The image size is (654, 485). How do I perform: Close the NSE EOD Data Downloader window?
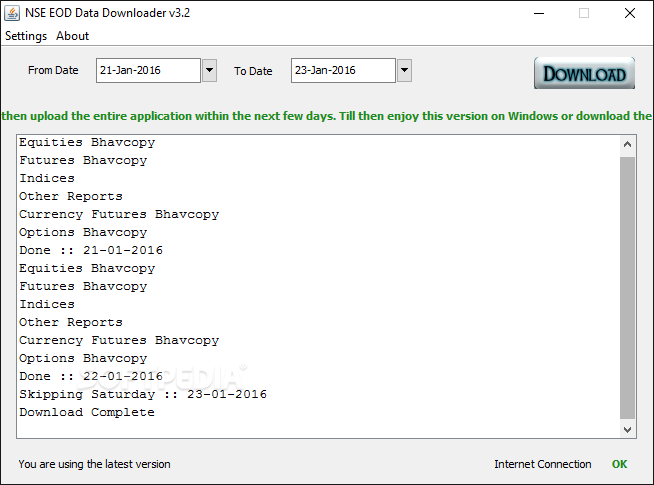[x=630, y=13]
